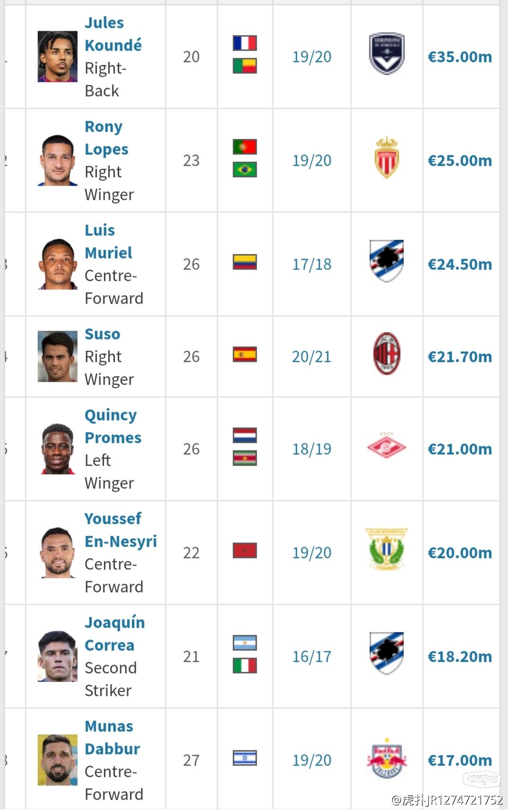508x812 pixels.
Task: Click the AC Milan club crest
Action: tap(387, 353)
